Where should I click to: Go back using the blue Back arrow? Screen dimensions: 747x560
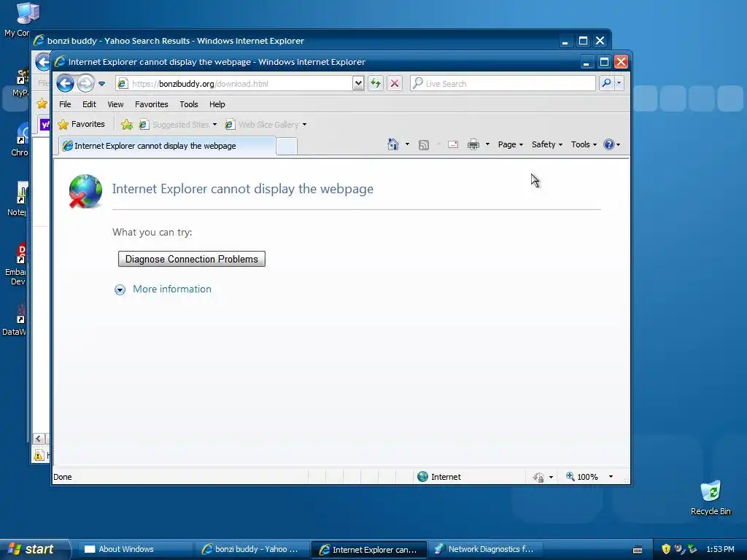click(x=65, y=84)
